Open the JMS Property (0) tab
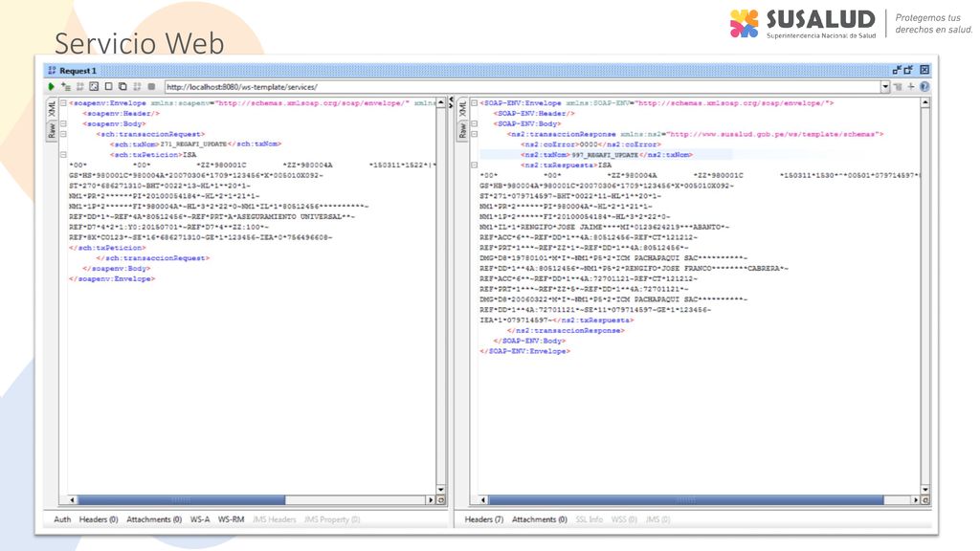The image size is (980, 551). pos(332,519)
